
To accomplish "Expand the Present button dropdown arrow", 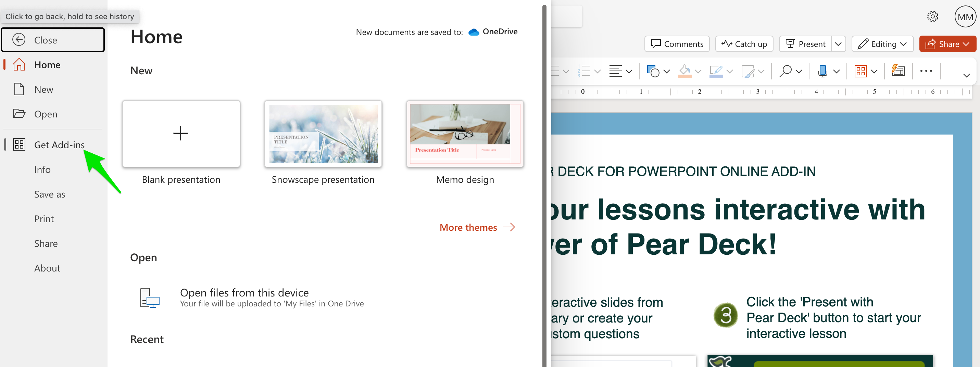I will coord(839,44).
